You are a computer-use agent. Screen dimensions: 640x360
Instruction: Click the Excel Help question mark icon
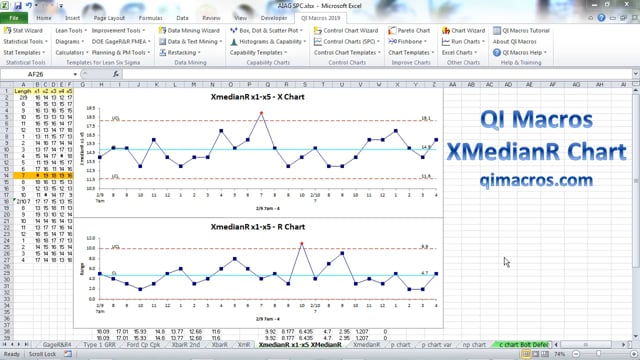[601, 18]
